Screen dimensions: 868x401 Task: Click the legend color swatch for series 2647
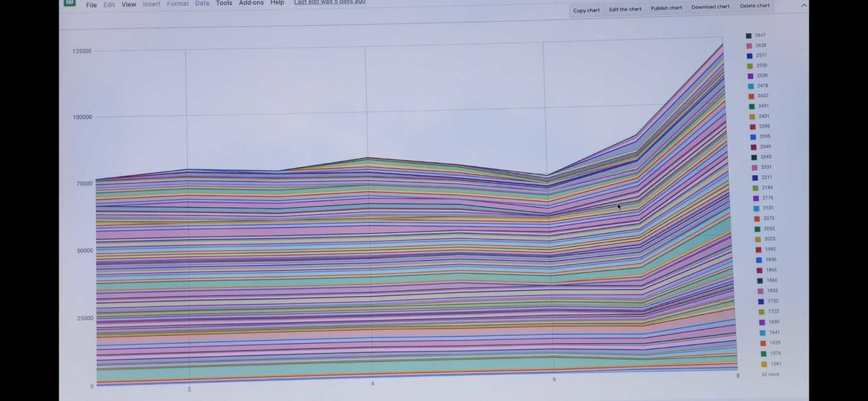point(749,35)
